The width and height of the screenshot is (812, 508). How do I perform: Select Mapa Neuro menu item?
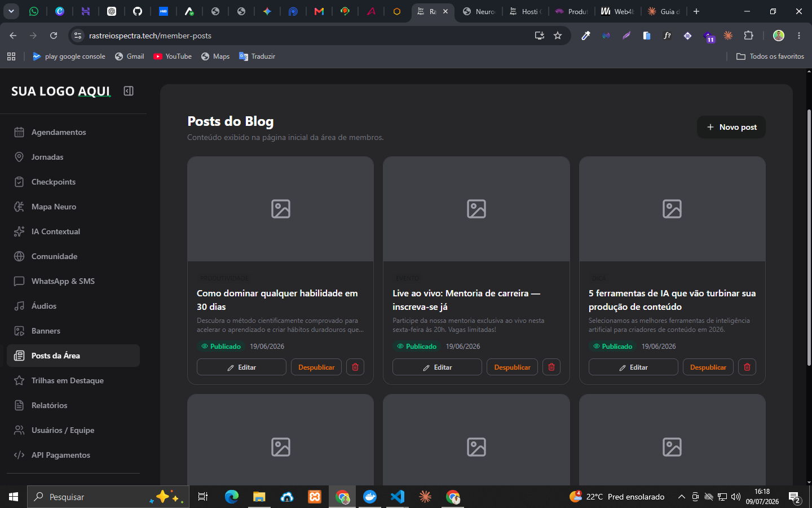(73, 207)
